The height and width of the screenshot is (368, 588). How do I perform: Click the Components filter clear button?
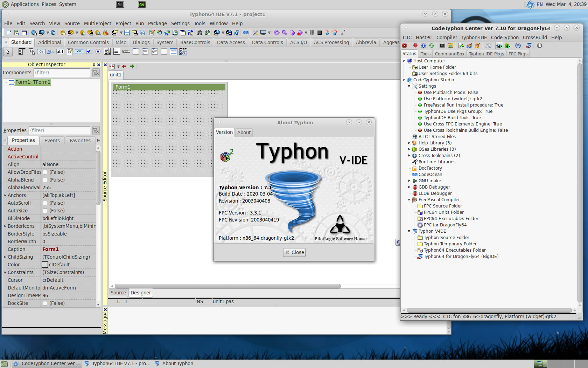tap(96, 73)
